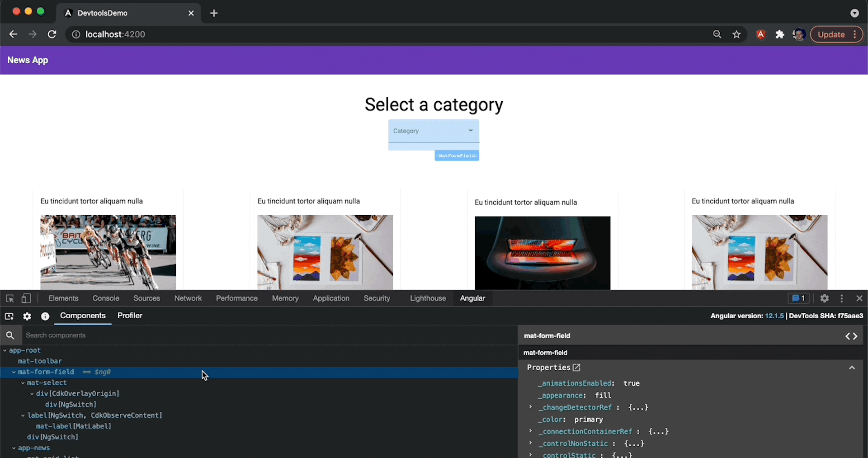This screenshot has width=868, height=458.
Task: Open the DevTools settings gear
Action: click(x=825, y=298)
